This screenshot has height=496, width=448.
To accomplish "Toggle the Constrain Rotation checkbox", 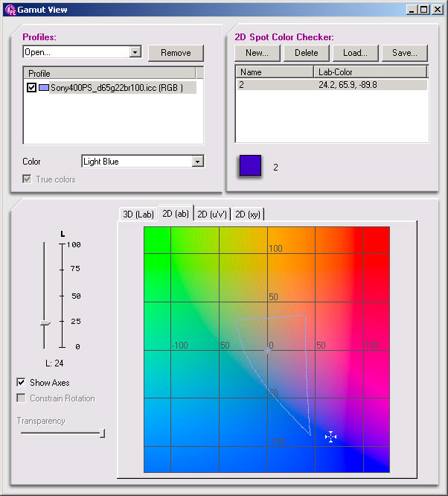I will click(x=21, y=398).
